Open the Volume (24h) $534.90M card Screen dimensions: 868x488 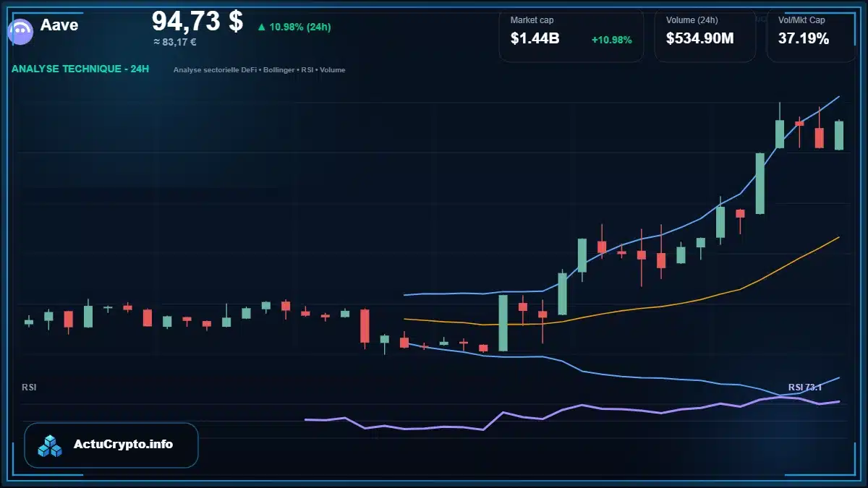705,36
